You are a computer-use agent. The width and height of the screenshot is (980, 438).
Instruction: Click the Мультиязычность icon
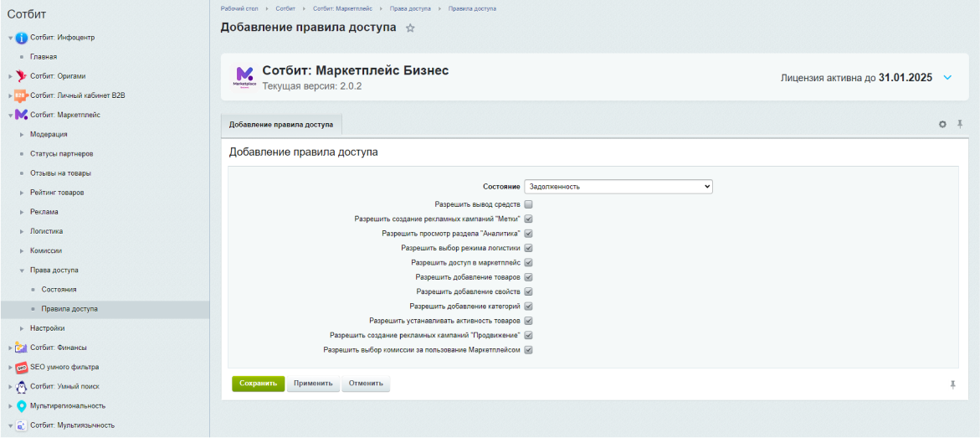[x=21, y=425]
